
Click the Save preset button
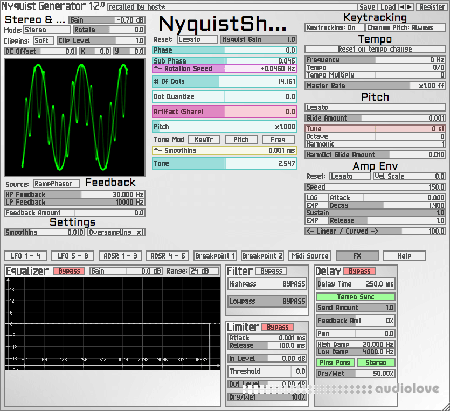pyautogui.click(x=367, y=7)
